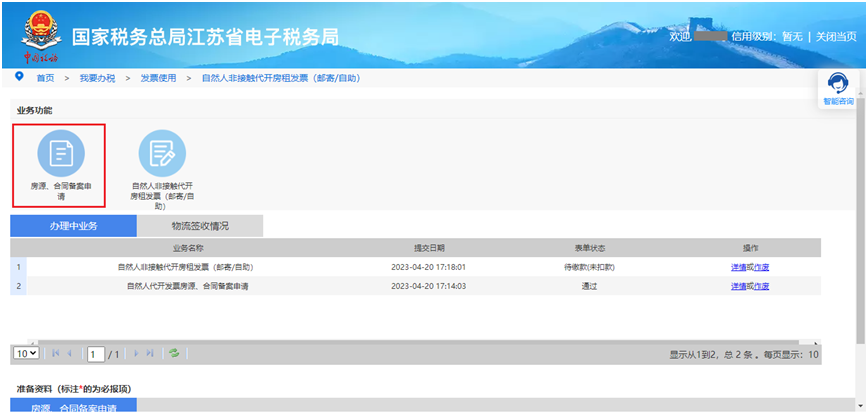Click 首页 in the breadcrumb
The image size is (868, 420).
pos(45,78)
